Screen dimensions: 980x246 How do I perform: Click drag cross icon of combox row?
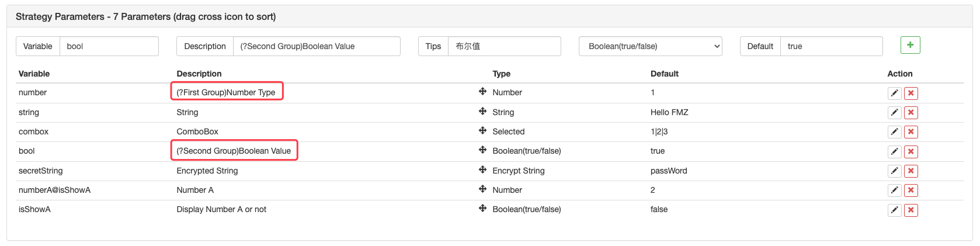482,131
